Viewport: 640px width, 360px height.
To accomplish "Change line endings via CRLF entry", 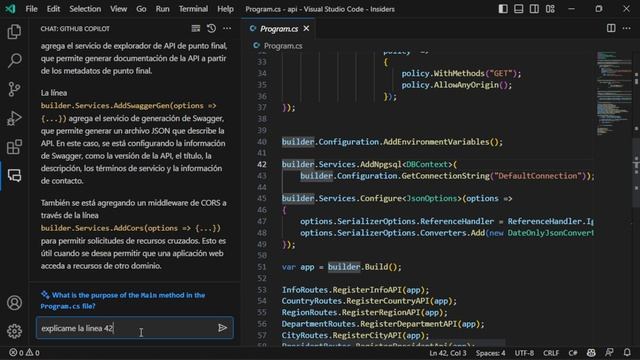I will [x=551, y=353].
